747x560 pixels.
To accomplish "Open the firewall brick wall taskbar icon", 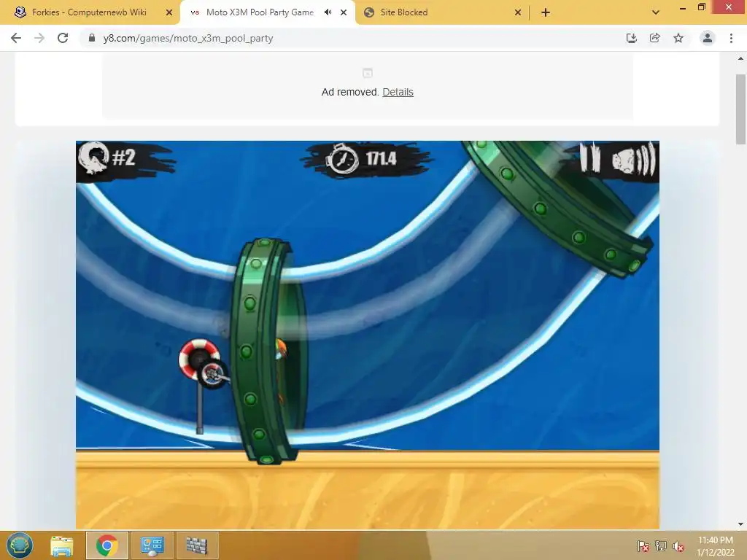I will pos(197,545).
